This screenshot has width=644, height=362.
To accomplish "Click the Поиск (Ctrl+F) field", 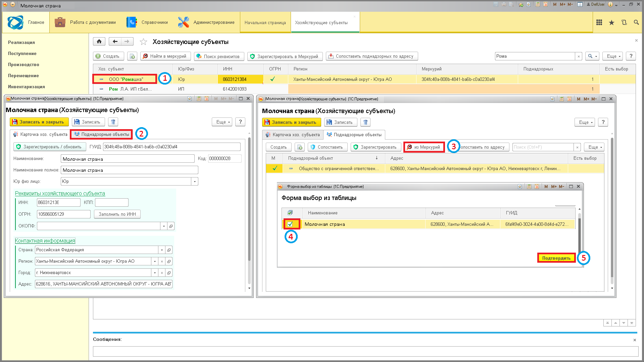I will click(543, 147).
